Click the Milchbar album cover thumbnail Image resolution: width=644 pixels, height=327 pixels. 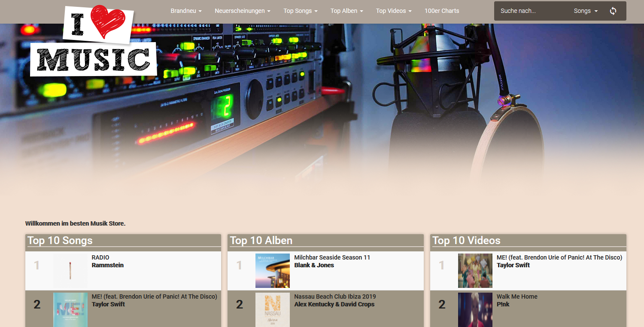(x=273, y=270)
